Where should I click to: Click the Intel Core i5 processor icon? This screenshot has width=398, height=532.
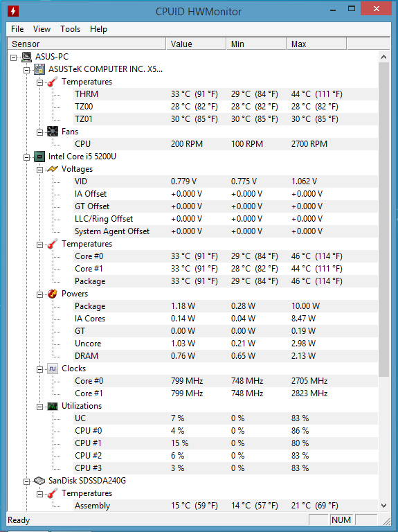(39, 157)
